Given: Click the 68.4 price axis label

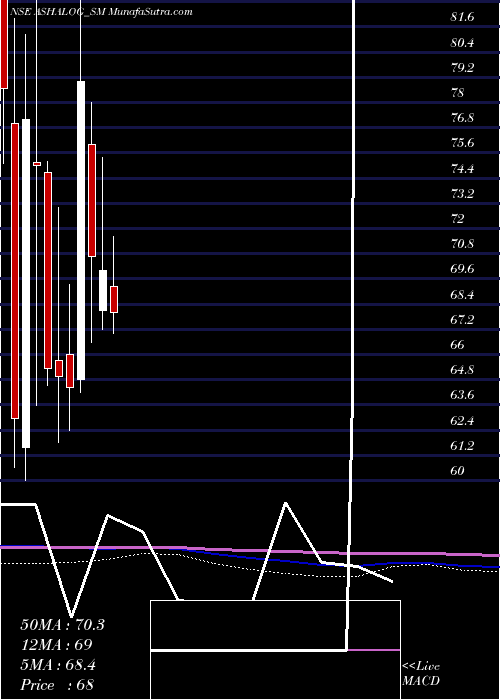Looking at the screenshot, I should pos(462,295).
